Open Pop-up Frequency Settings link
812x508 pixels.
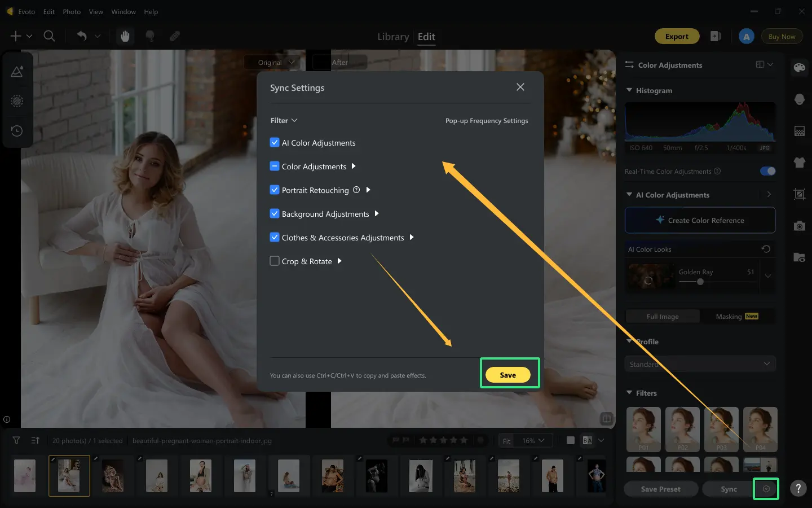point(487,121)
